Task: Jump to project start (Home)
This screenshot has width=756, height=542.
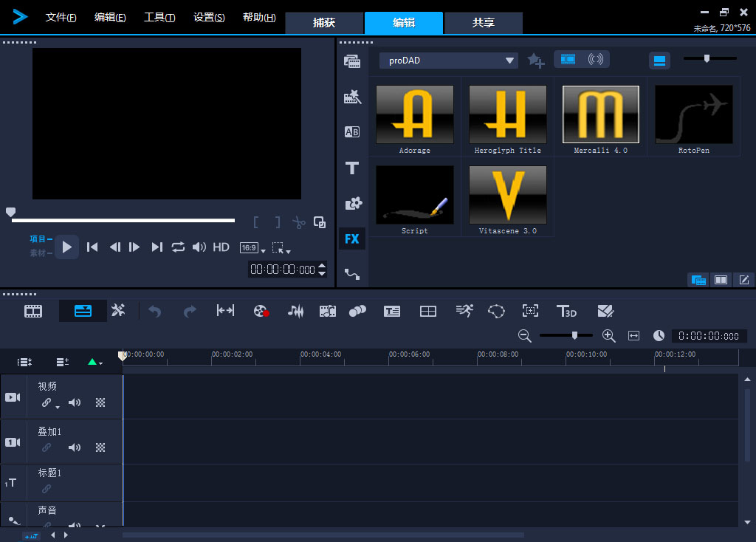Action: 92,247
